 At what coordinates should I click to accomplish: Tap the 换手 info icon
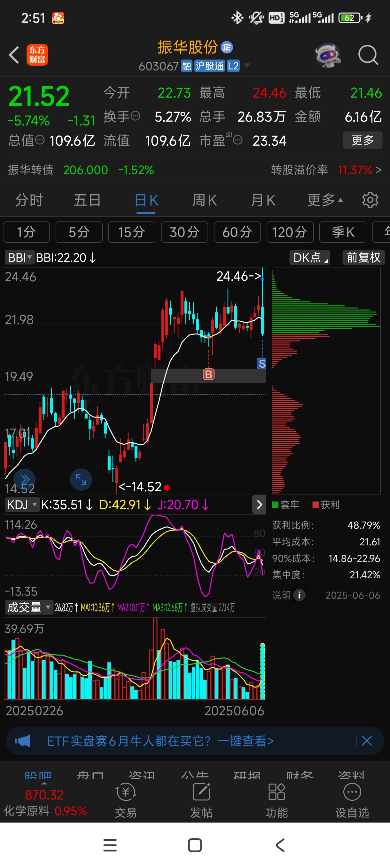pyautogui.click(x=135, y=116)
